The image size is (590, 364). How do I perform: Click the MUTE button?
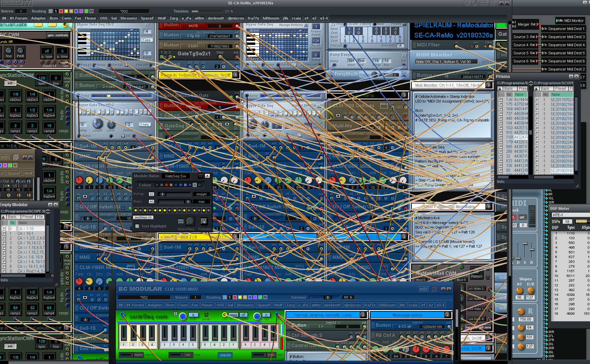click(x=193, y=26)
